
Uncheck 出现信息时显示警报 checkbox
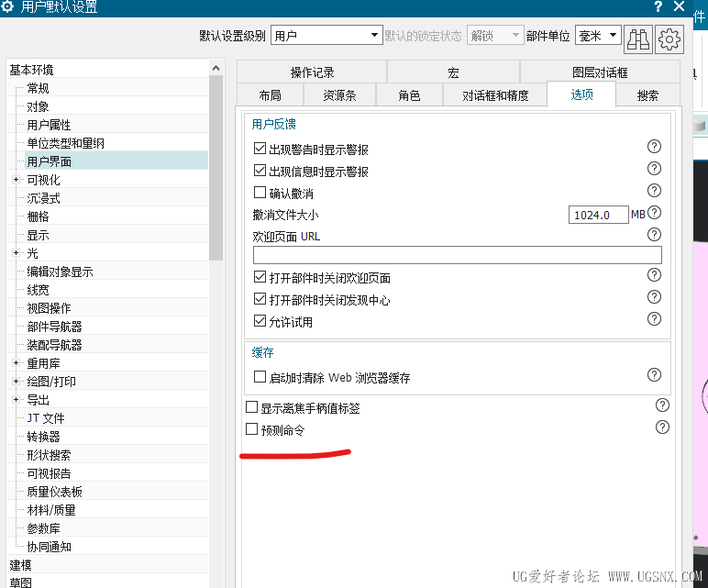(260, 171)
